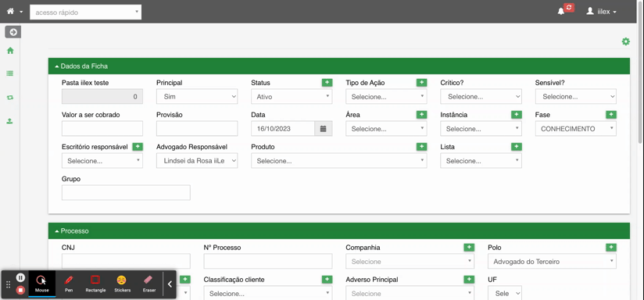
Task: Pause the screen recording
Action: click(x=21, y=277)
